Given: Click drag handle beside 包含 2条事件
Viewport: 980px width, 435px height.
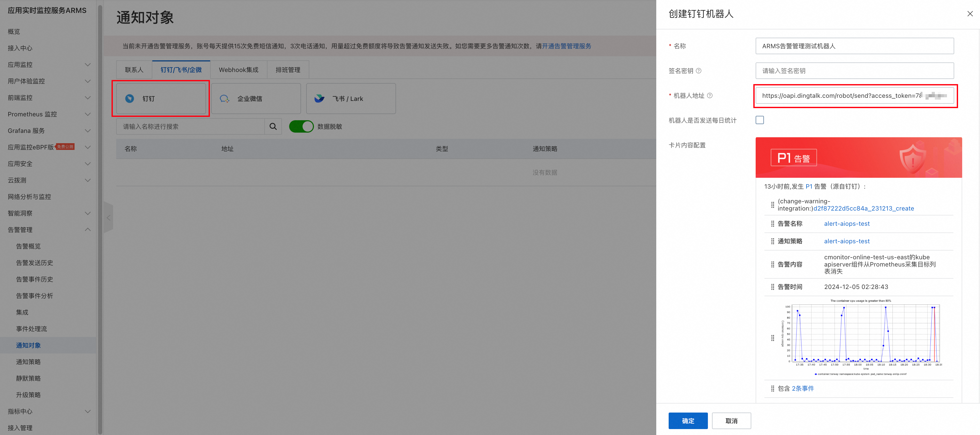Looking at the screenshot, I should (772, 388).
